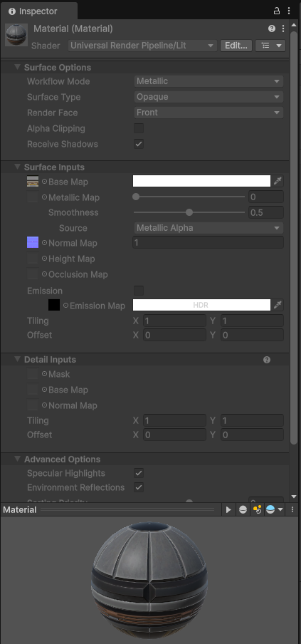Open the Workflow Mode dropdown
301x644 pixels.
208,81
